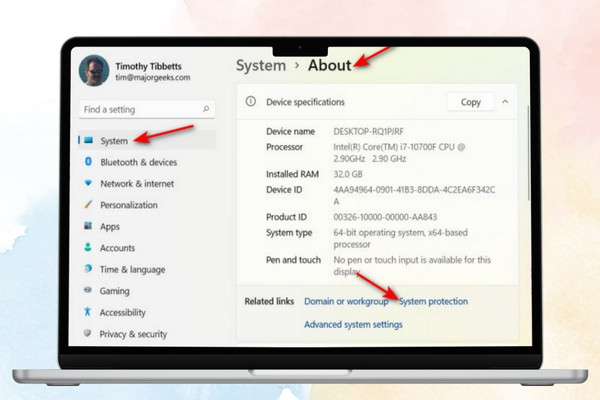This screenshot has width=600, height=400.
Task: Click the Gaming controller icon
Action: point(88,290)
